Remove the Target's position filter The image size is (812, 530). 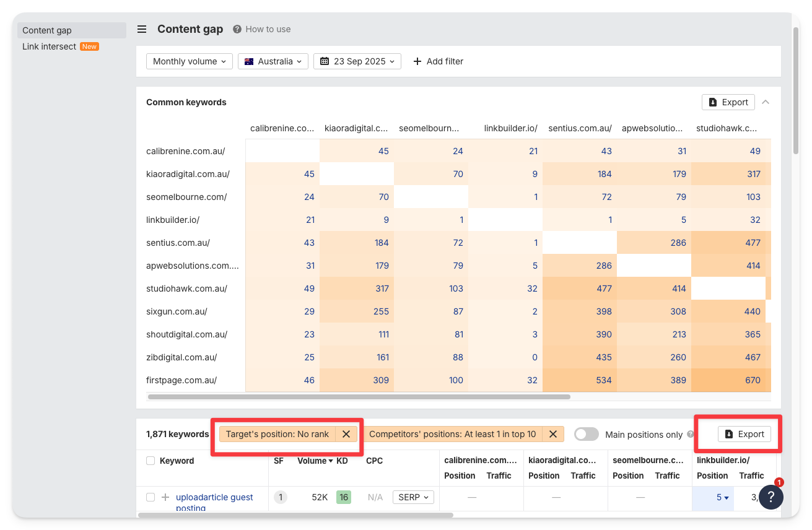[346, 434]
